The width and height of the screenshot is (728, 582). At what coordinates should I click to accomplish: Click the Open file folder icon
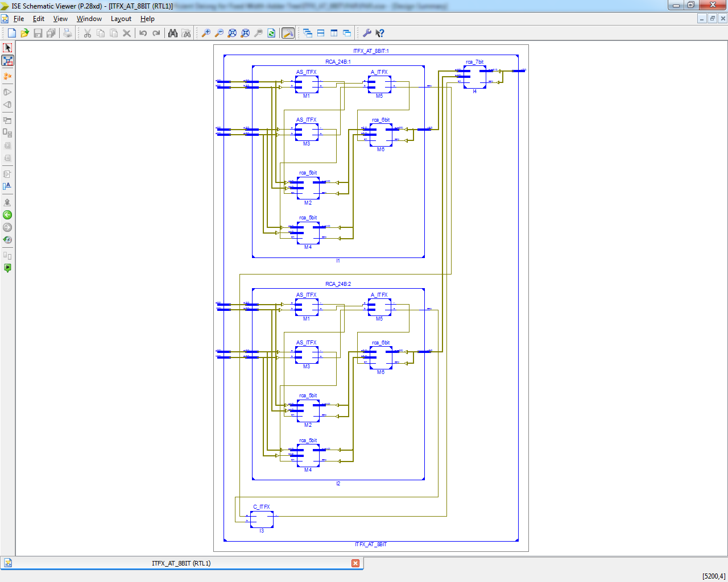coord(24,33)
